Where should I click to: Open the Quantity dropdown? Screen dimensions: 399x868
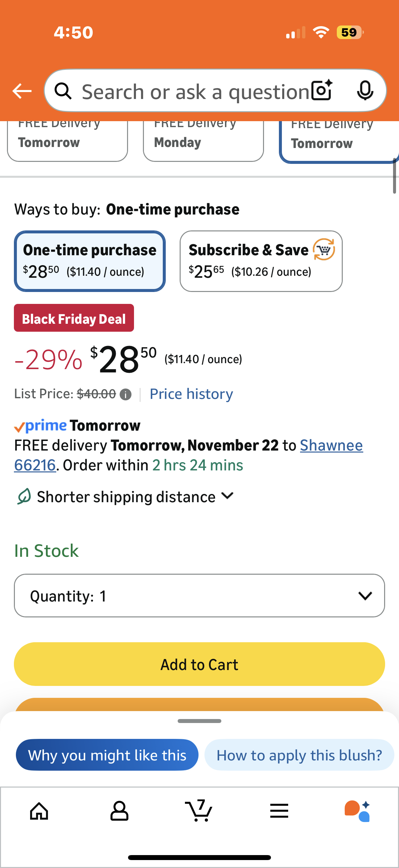click(199, 596)
